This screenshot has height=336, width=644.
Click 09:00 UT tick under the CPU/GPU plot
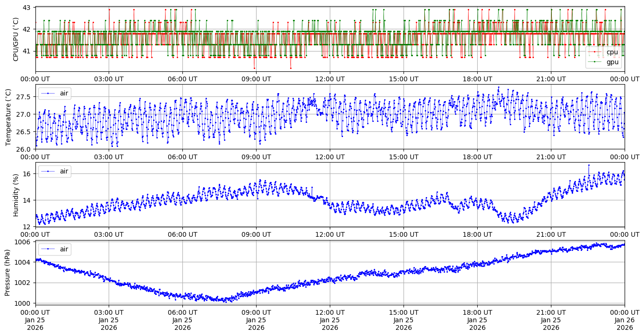(256, 79)
